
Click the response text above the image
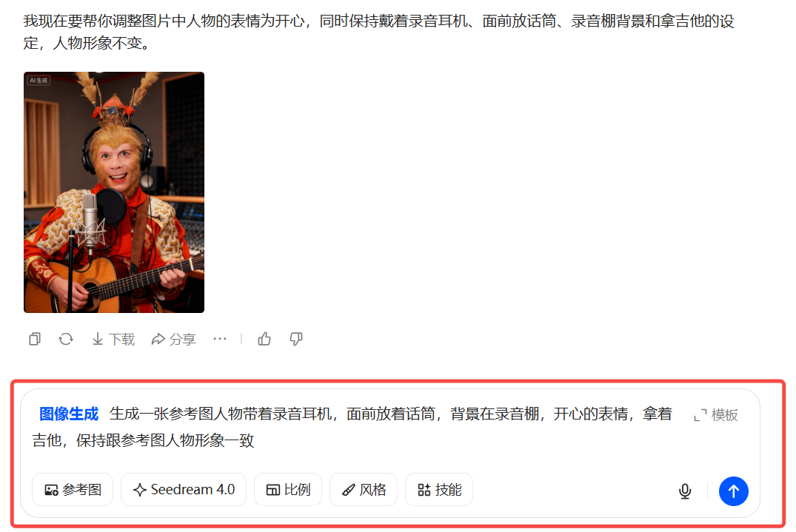[378, 32]
